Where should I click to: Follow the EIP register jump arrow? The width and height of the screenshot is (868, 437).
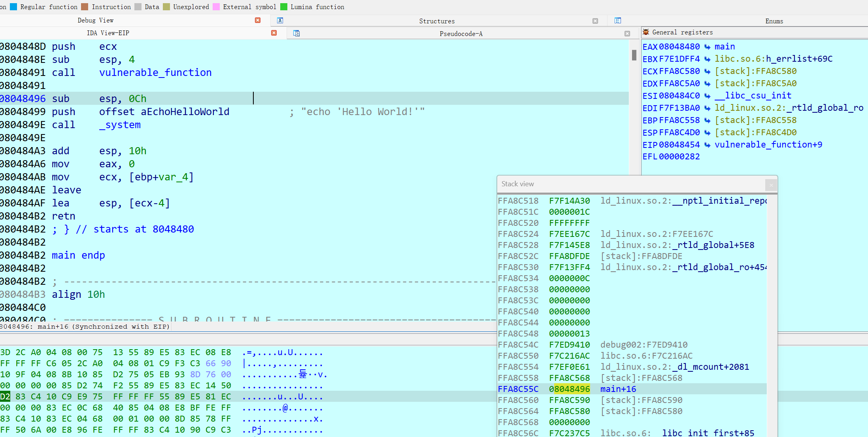pos(708,145)
